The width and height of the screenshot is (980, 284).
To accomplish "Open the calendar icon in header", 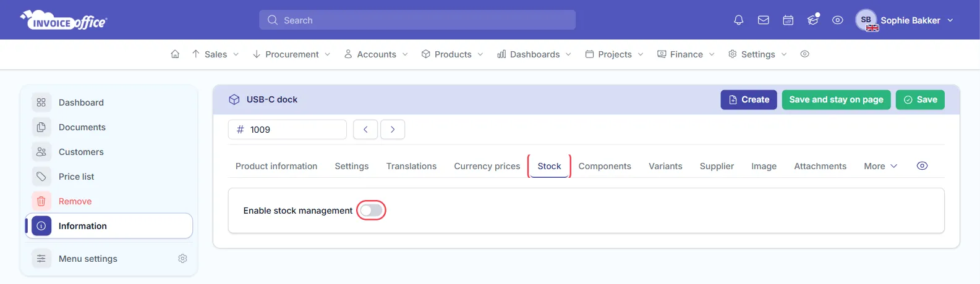I will 788,20.
